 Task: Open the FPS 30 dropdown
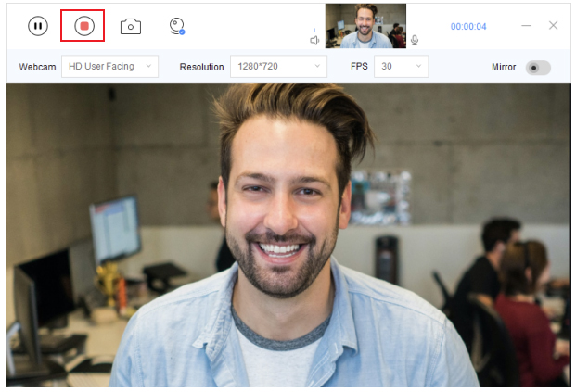tap(401, 67)
